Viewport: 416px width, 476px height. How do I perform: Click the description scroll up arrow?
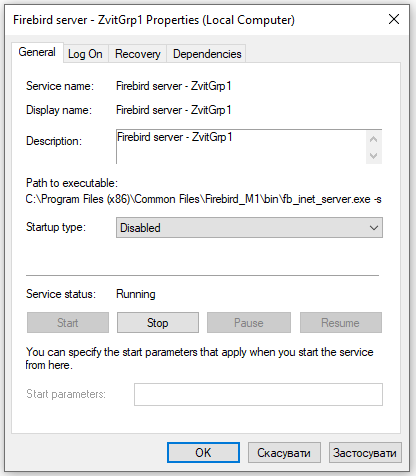coord(373,139)
